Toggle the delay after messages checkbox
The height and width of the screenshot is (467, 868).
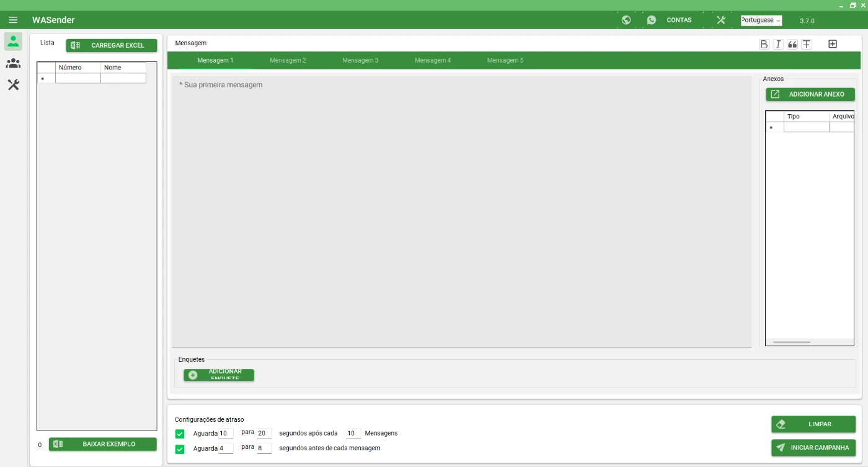coord(180,434)
